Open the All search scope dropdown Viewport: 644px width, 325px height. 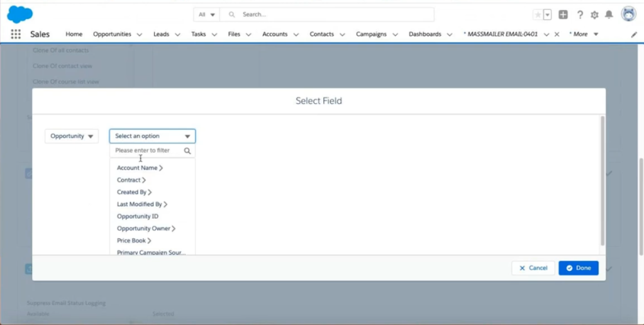pyautogui.click(x=206, y=14)
